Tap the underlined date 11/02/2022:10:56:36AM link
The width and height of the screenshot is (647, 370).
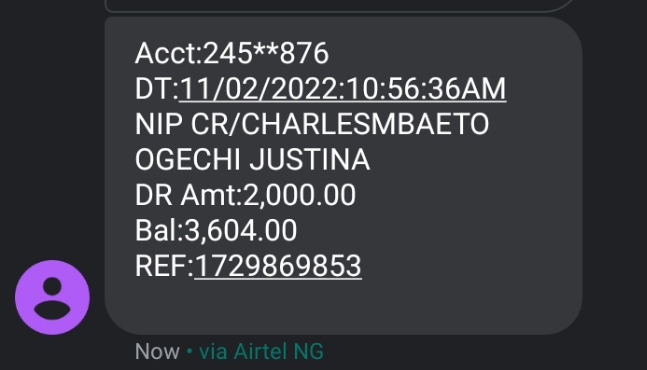342,89
